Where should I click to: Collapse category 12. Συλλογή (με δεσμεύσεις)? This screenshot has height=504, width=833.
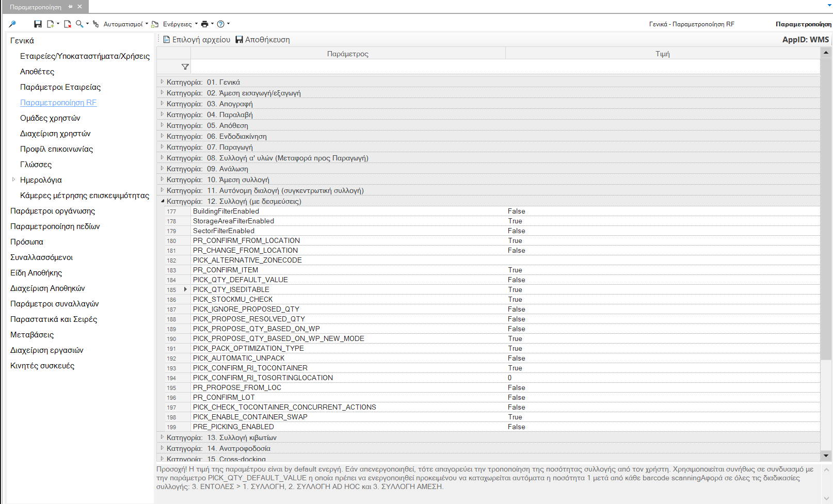point(163,201)
